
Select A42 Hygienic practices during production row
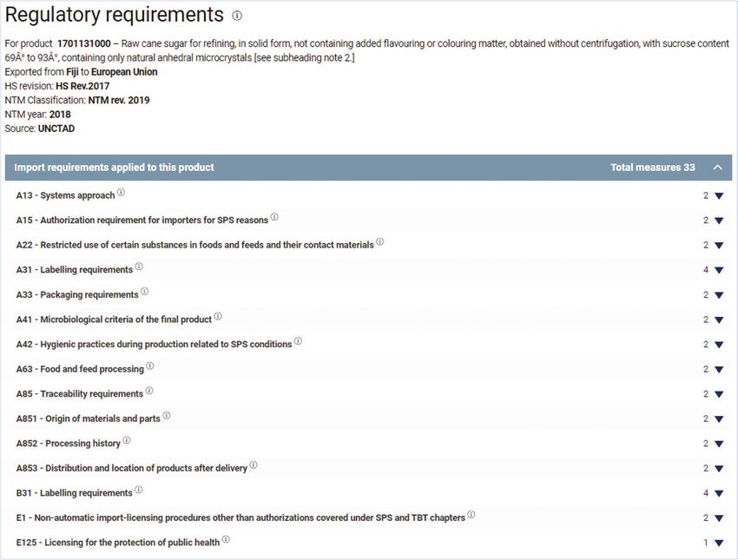tap(368, 344)
